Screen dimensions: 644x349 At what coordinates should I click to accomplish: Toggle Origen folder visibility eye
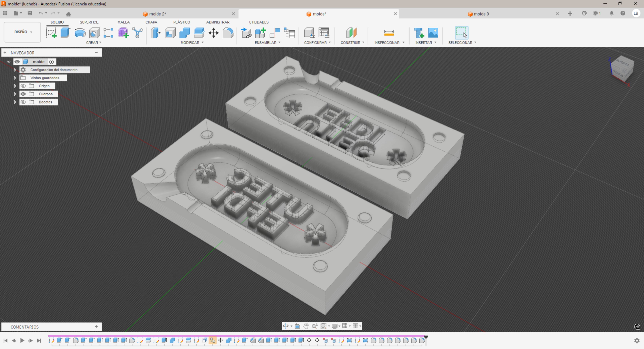[23, 86]
